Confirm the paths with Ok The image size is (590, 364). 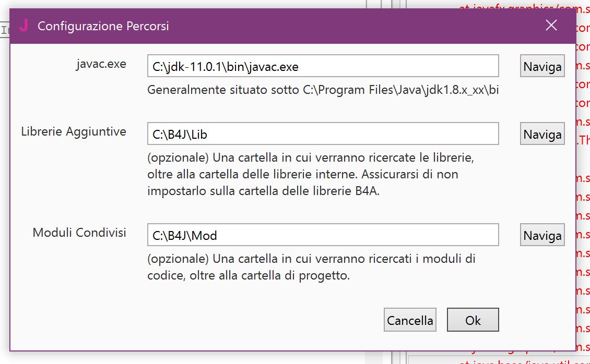pos(473,320)
